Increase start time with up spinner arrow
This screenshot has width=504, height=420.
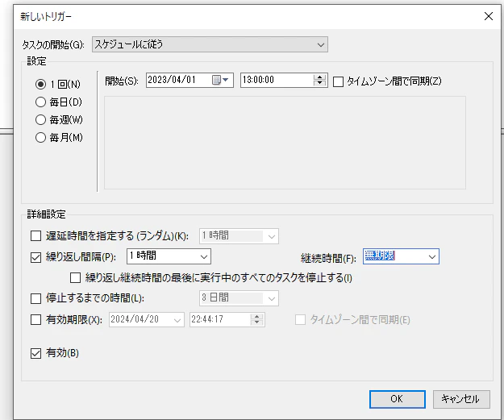coord(319,77)
